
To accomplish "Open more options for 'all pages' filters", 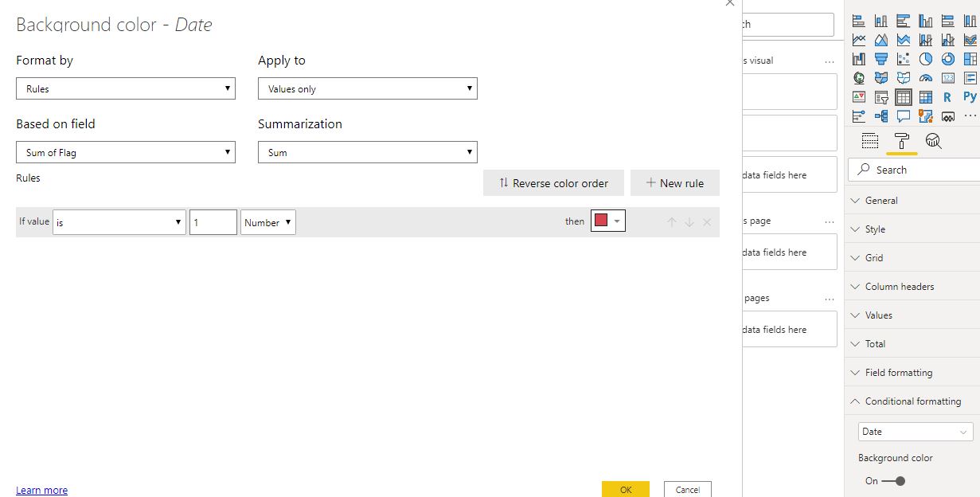I will pos(830,299).
